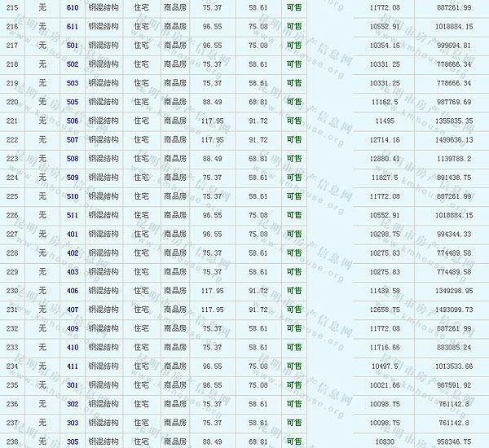Click room 506 link
The height and width of the screenshot is (448, 489).
(73, 121)
